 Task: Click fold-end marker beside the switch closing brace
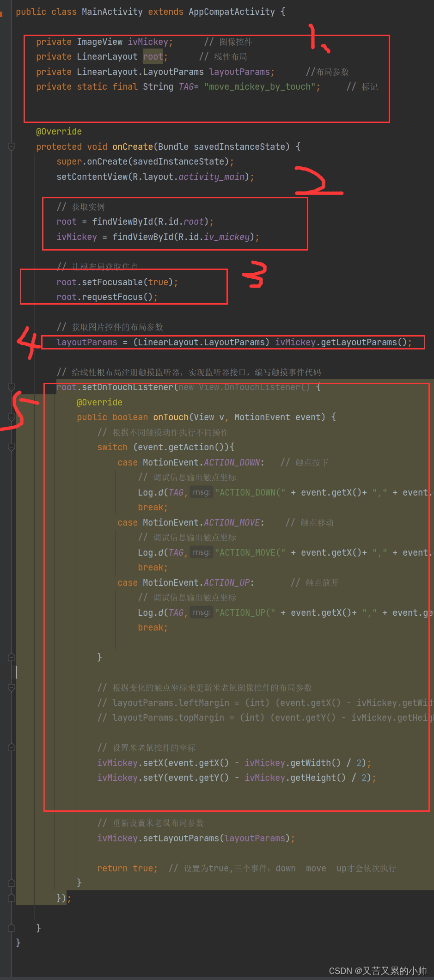click(x=12, y=657)
